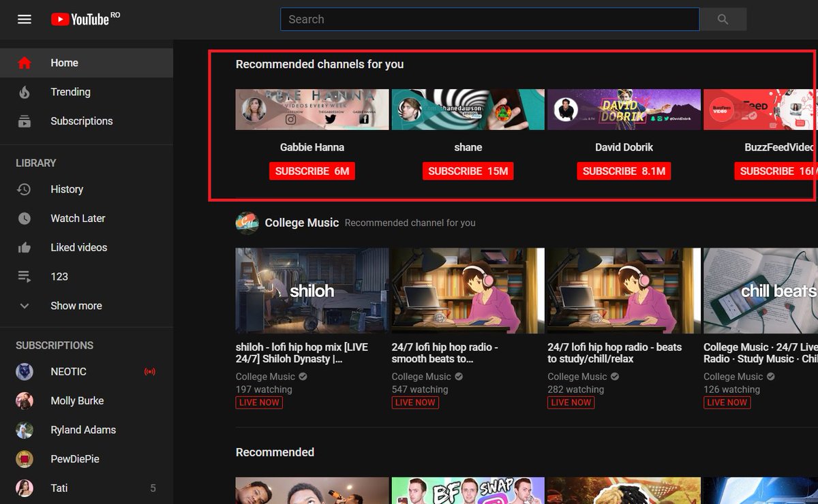Play beats to study/chill/relax thumbnail
Screen dimensions: 818x504
coord(624,290)
